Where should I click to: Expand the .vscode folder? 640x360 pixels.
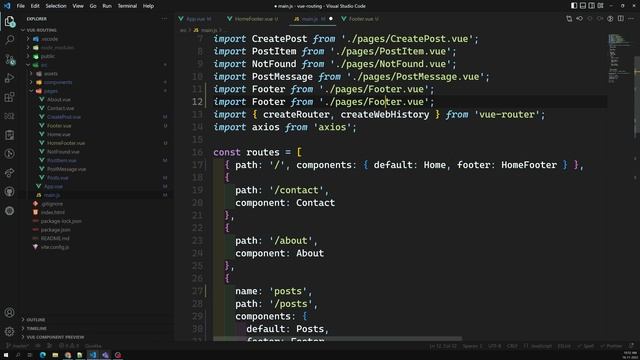pos(49,39)
